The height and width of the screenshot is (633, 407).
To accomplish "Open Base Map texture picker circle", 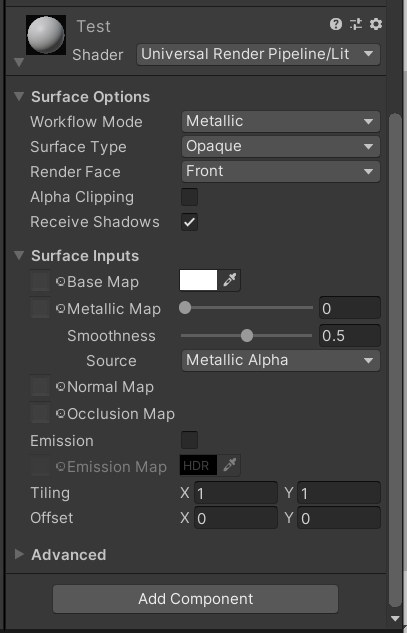I will click(x=61, y=282).
